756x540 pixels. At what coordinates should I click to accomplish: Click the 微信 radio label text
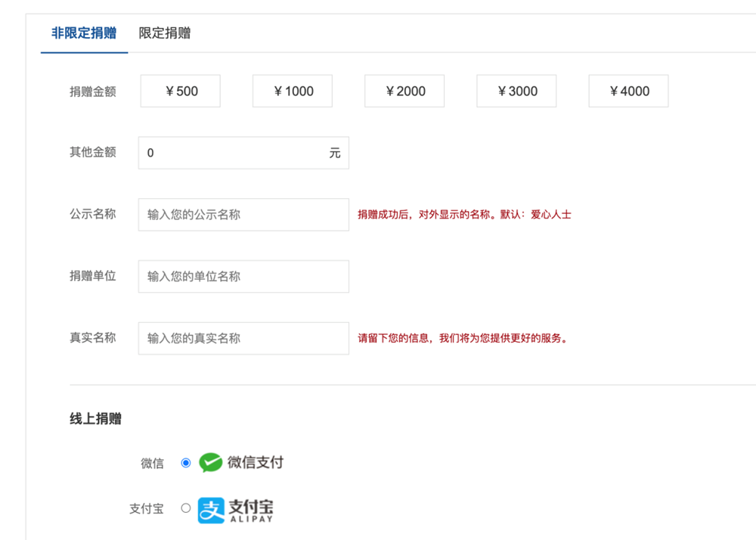pyautogui.click(x=152, y=464)
